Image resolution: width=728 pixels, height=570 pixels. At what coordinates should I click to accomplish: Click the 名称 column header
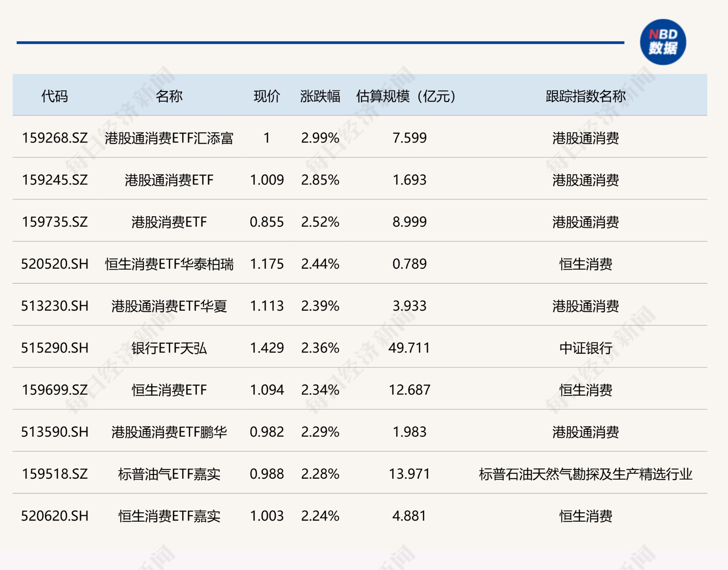[x=169, y=96]
